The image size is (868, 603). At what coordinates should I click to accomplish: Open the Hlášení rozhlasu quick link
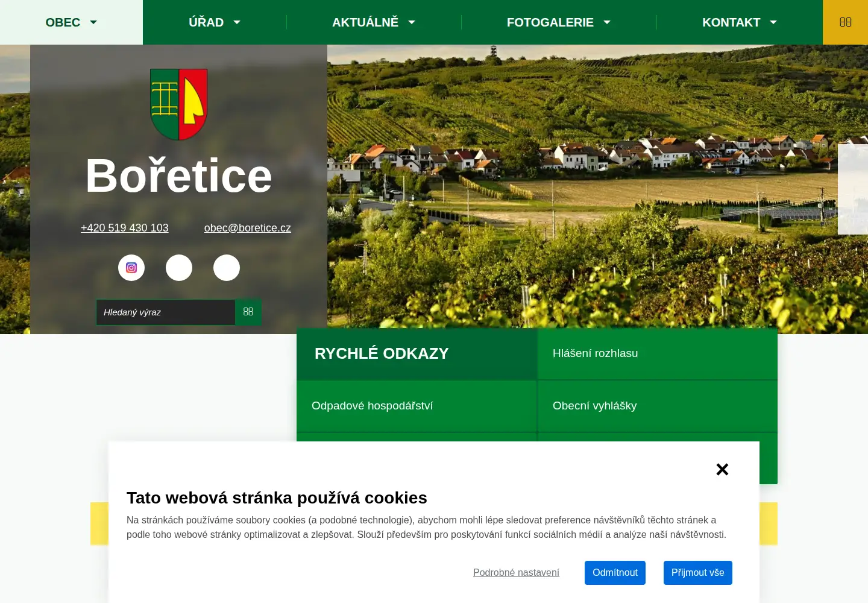coord(657,353)
